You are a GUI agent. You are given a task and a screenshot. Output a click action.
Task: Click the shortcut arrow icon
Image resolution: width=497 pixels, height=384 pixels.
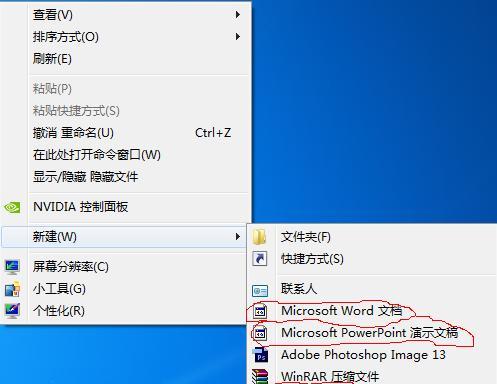pyautogui.click(x=260, y=259)
